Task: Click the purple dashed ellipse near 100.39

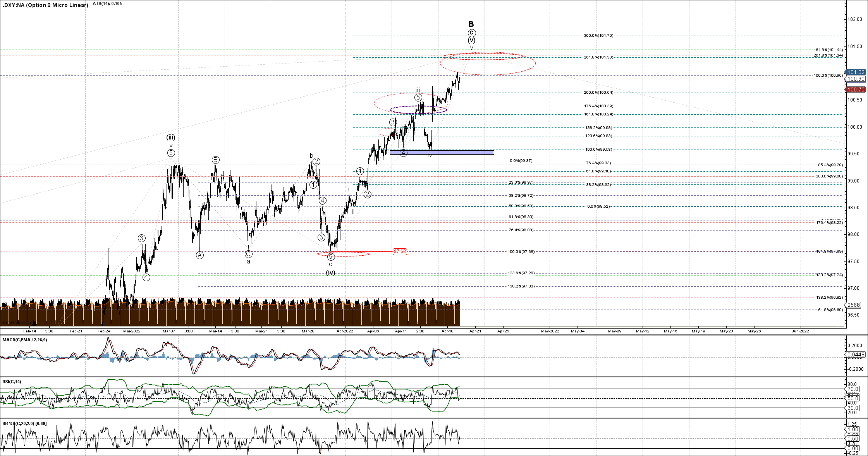Action: (x=418, y=110)
